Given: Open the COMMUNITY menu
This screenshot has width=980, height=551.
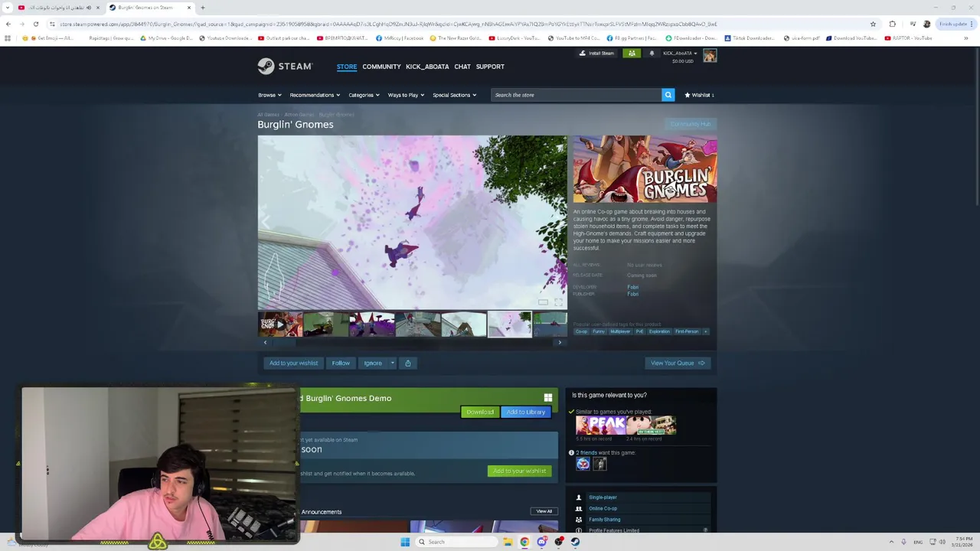Looking at the screenshot, I should (381, 67).
